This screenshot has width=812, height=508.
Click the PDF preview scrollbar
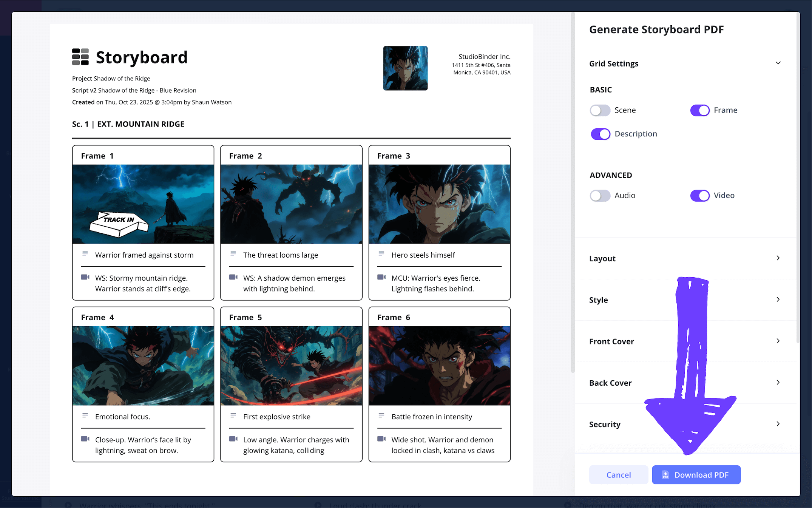[x=573, y=193]
